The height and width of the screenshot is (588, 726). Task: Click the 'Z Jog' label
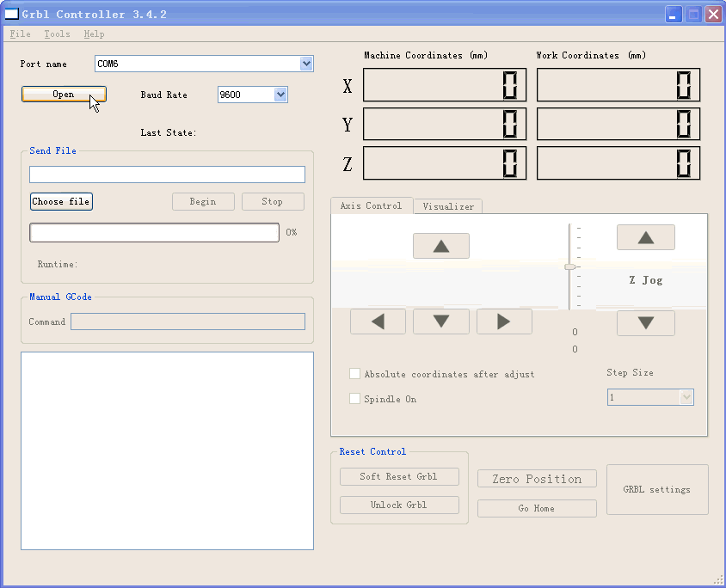(645, 280)
